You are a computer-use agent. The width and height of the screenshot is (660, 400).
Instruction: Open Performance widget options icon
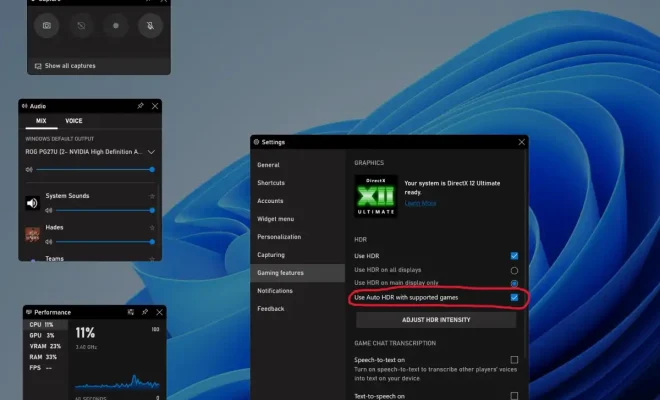click(131, 312)
